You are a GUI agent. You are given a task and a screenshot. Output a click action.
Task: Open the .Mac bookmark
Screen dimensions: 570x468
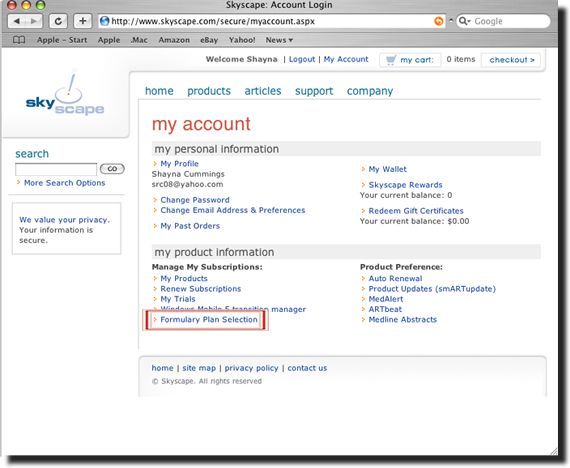(139, 40)
